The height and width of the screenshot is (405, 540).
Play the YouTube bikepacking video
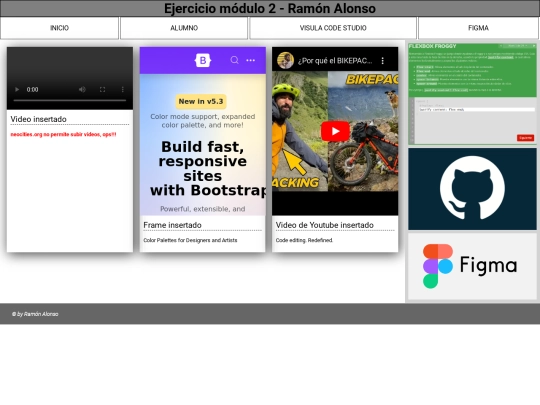[335, 131]
